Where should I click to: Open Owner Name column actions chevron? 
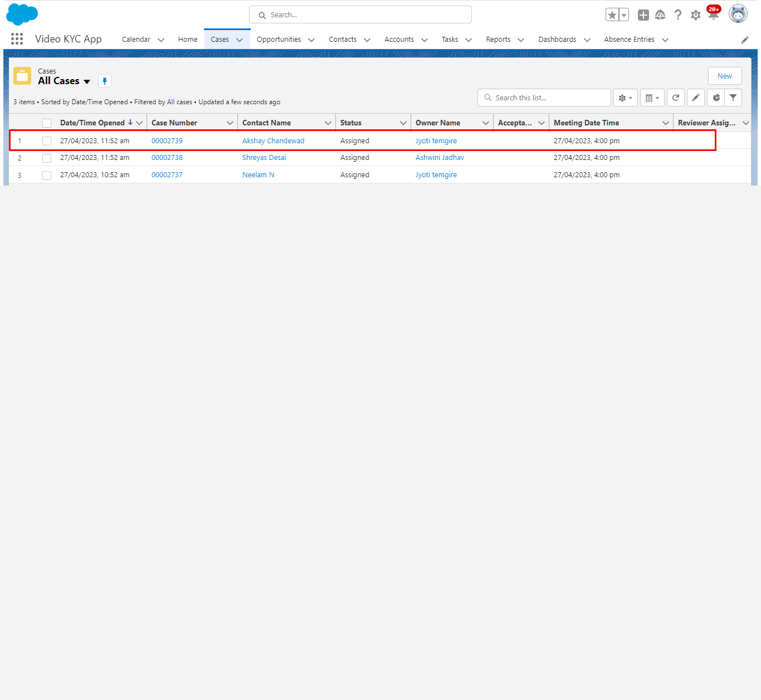tap(486, 123)
